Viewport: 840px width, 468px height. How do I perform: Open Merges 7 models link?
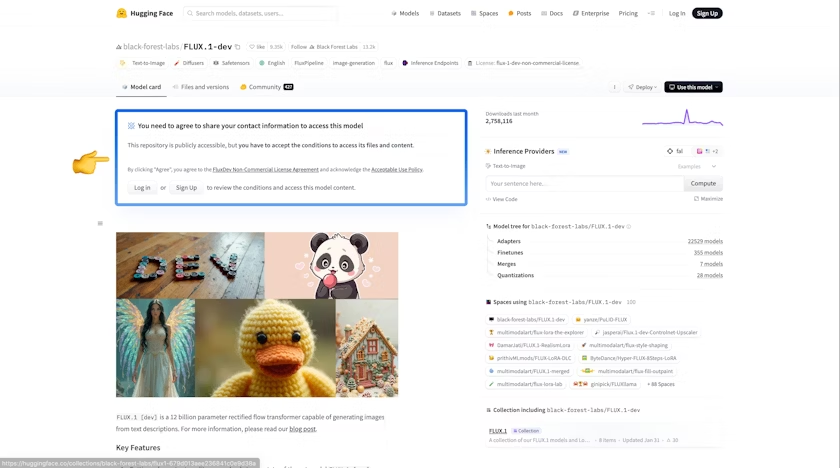(x=711, y=265)
